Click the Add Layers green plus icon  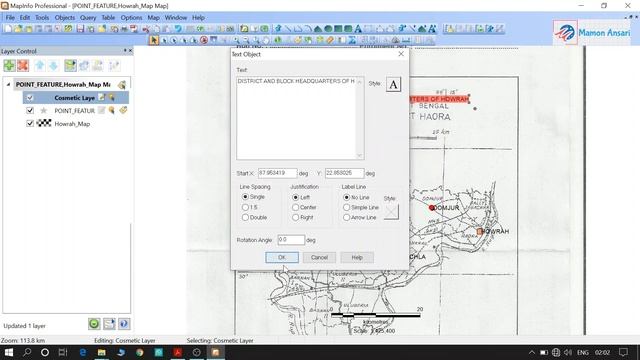tap(9, 65)
